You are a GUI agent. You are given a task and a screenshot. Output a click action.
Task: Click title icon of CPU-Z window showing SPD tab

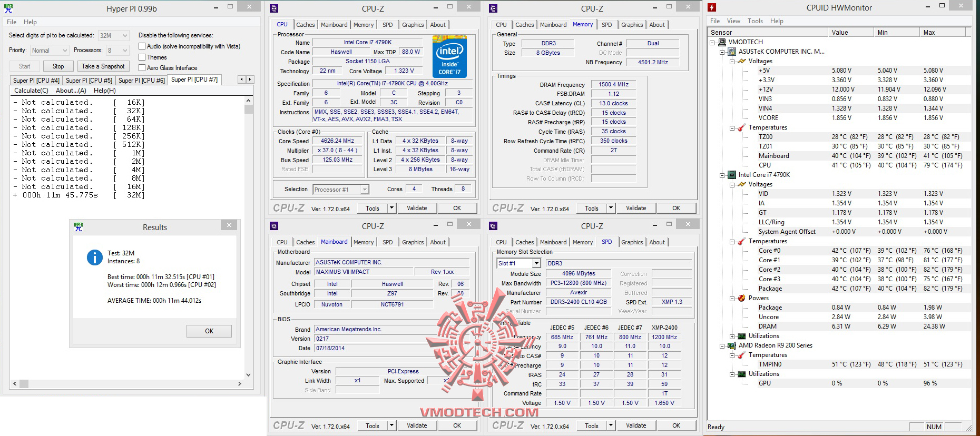(x=493, y=225)
